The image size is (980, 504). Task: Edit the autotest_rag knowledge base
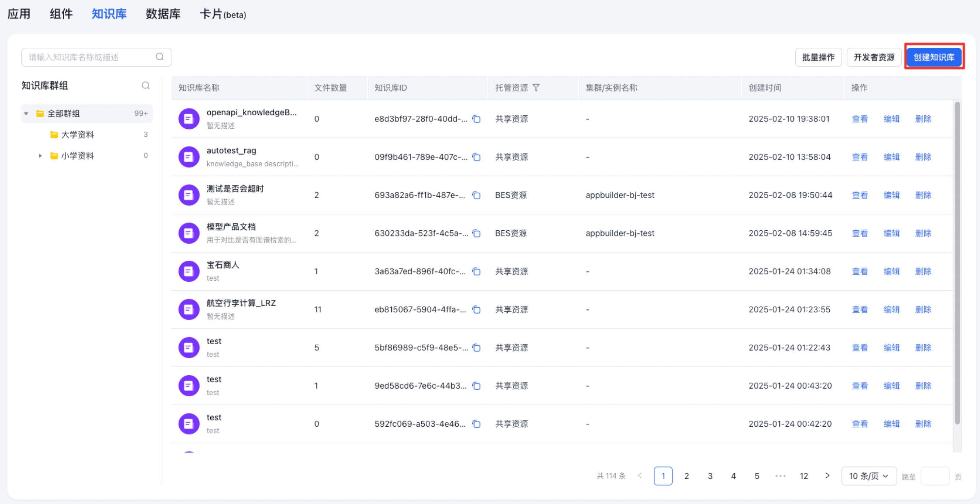pyautogui.click(x=891, y=157)
